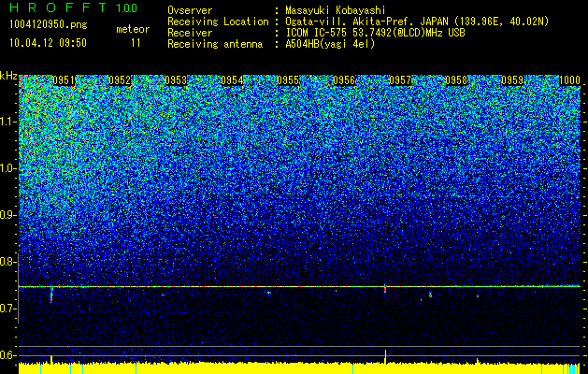Click the 0.9 kHz axis label
Screen dimensions: 588x374
coord(8,215)
